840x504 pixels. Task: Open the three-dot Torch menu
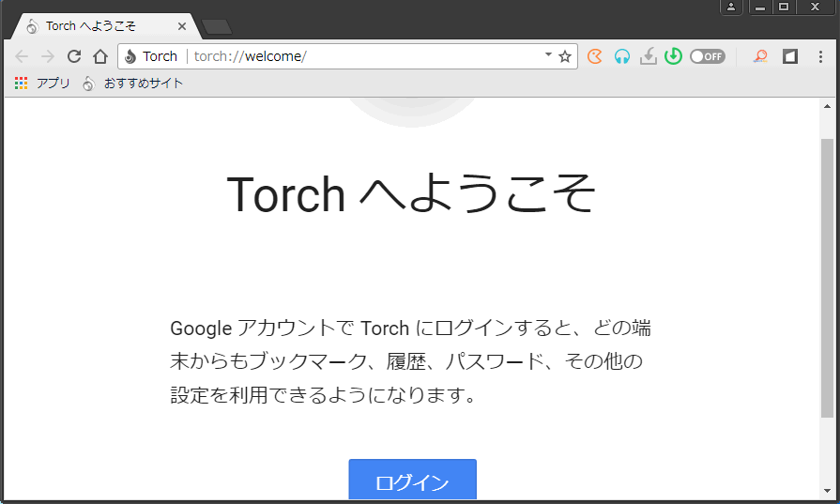(x=819, y=56)
